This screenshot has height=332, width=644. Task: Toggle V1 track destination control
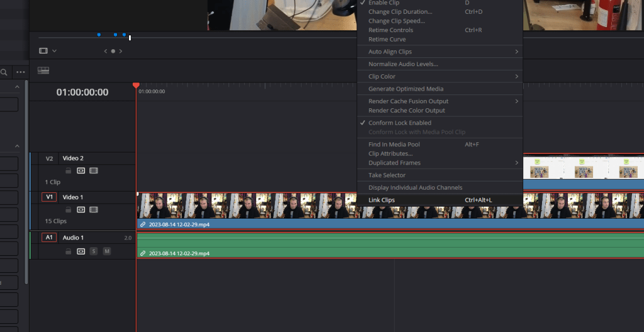(x=49, y=197)
